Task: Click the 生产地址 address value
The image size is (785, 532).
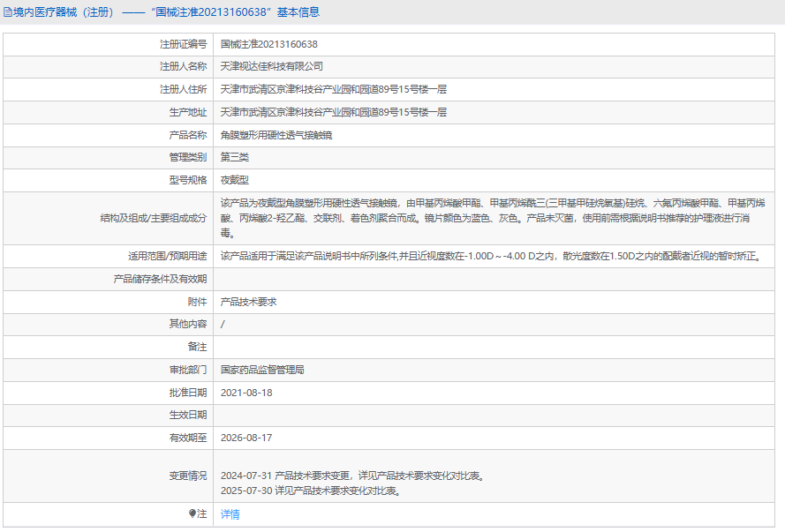Action: pyautogui.click(x=334, y=112)
